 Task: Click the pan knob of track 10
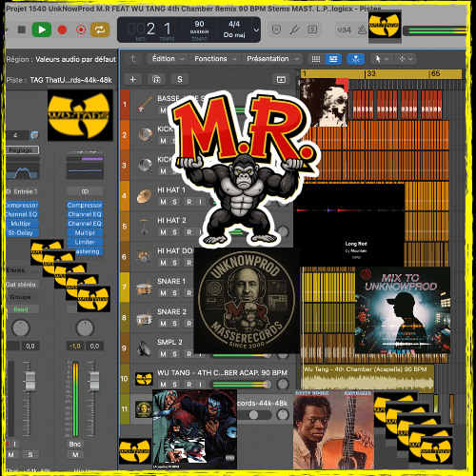point(282,385)
